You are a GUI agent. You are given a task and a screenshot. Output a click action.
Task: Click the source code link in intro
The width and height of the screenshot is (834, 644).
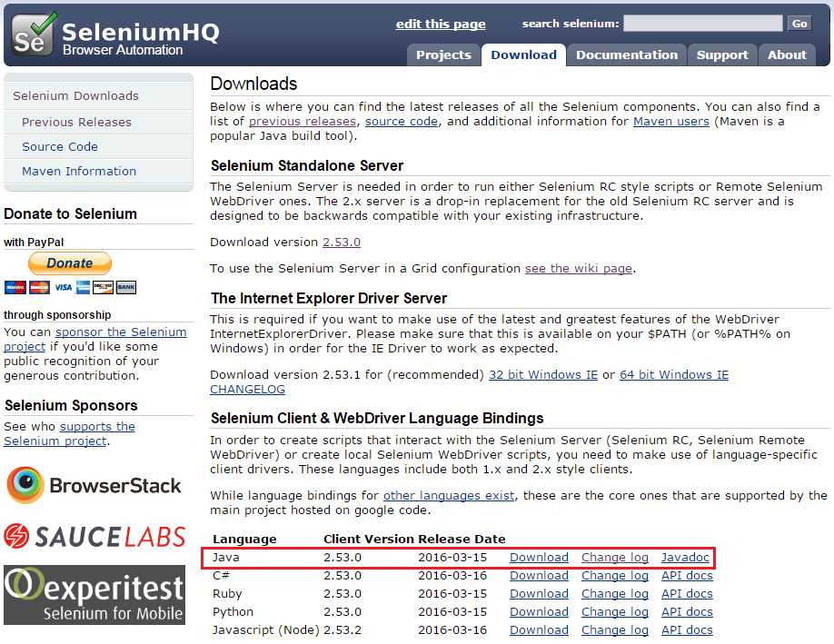(401, 121)
